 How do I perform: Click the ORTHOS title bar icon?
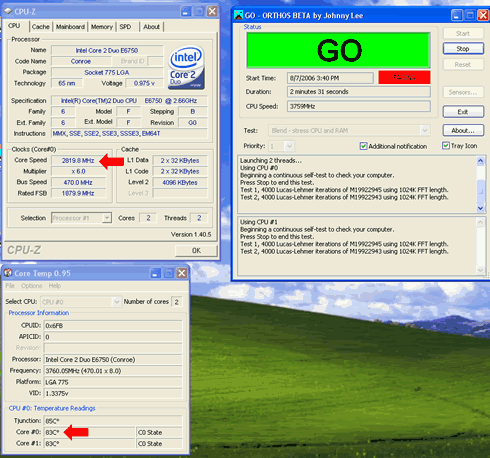[238, 15]
